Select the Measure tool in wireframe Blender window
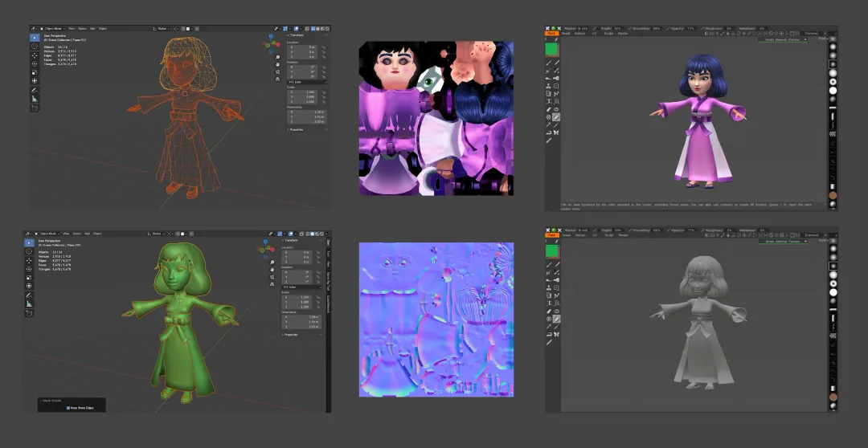Image resolution: width=868 pixels, height=448 pixels. coord(35,99)
